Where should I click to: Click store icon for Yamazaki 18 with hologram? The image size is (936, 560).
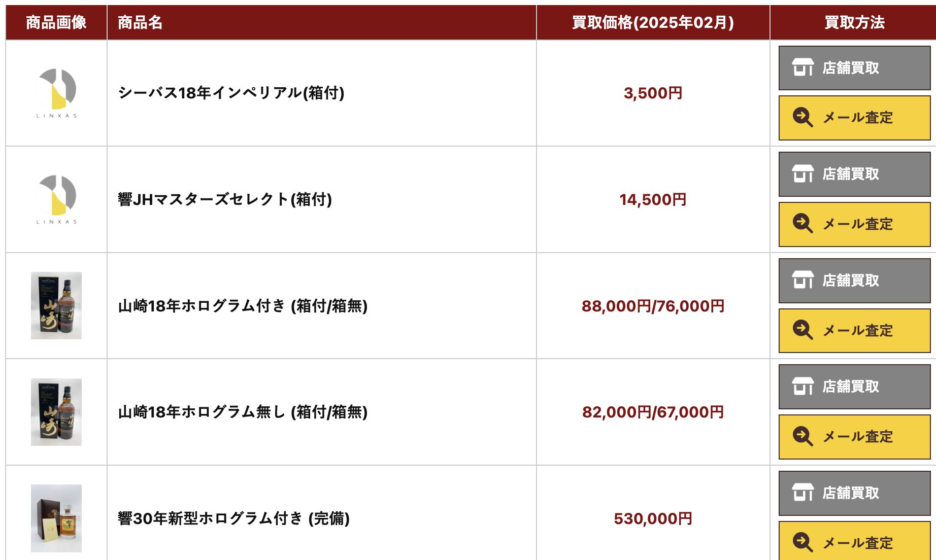803,280
